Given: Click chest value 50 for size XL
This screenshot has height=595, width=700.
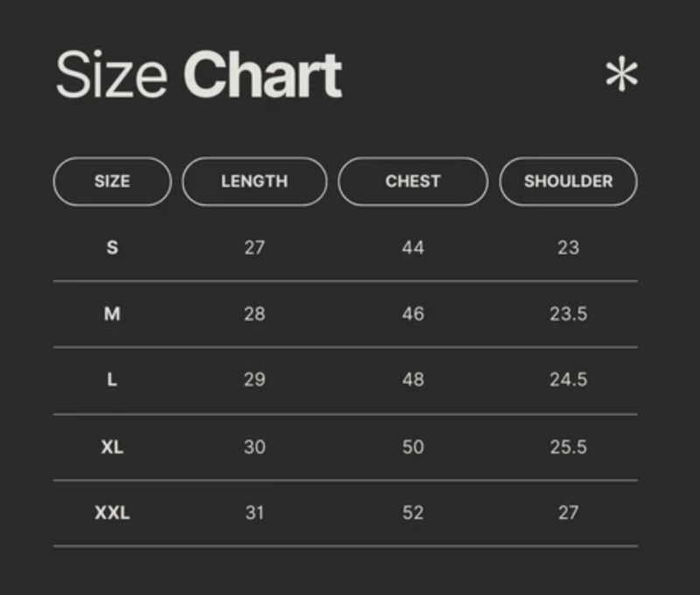Looking at the screenshot, I should 413,447.
